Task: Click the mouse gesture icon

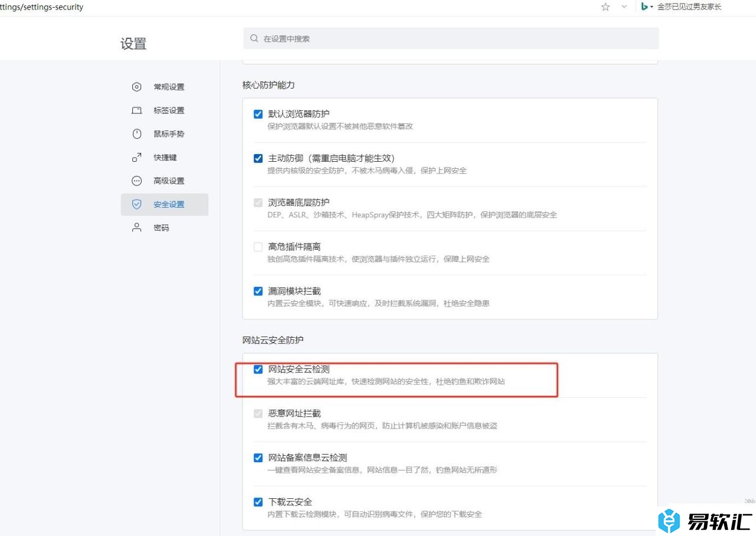Action: pos(136,134)
